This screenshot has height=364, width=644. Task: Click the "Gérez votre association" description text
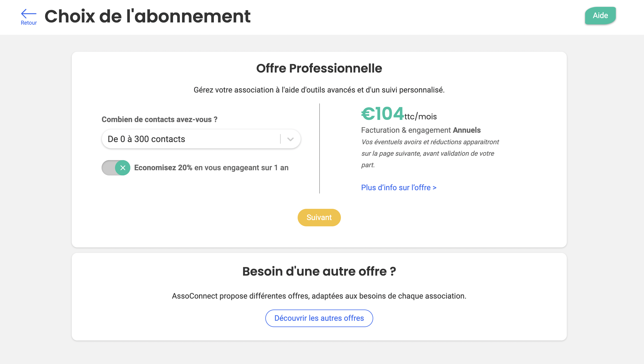(319, 90)
